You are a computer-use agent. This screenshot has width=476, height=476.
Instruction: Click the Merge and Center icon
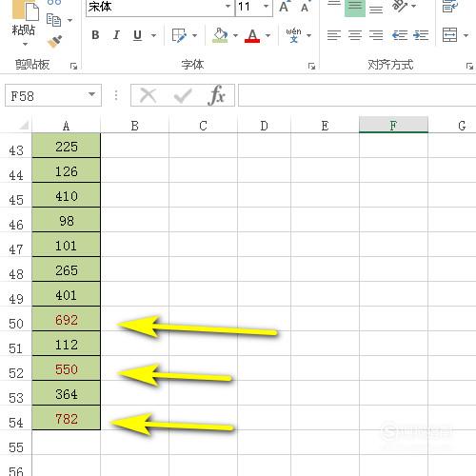coord(450,35)
